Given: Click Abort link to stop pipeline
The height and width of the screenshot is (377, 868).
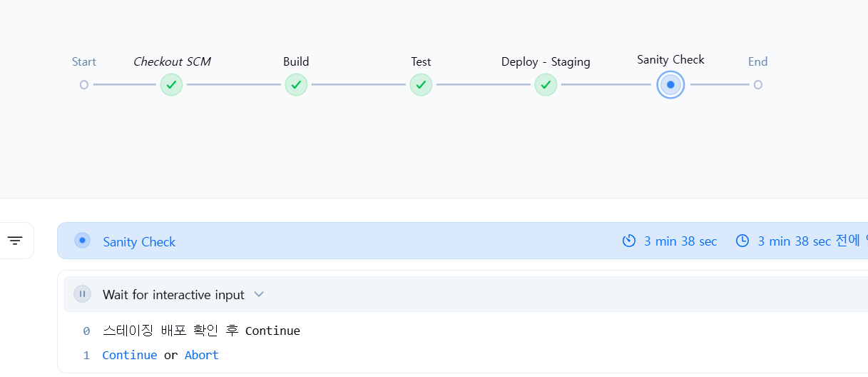Looking at the screenshot, I should tap(202, 355).
